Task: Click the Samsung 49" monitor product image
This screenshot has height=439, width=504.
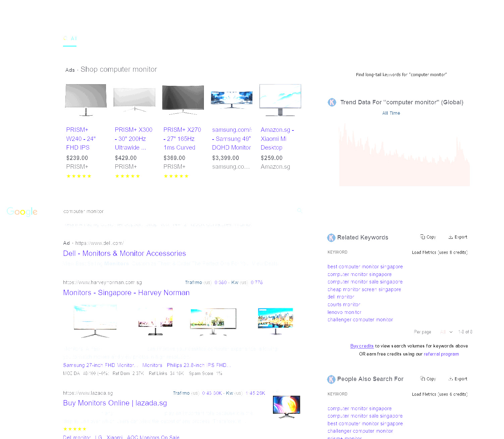Action: coord(232,100)
